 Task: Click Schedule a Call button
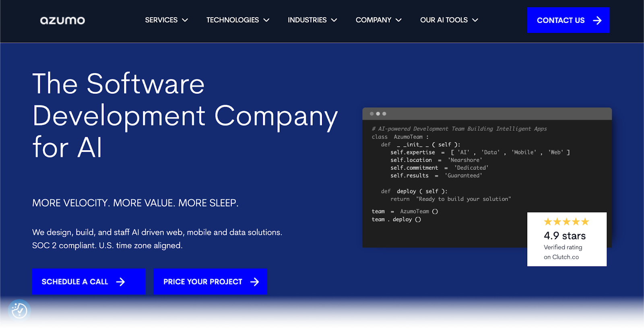pos(89,282)
